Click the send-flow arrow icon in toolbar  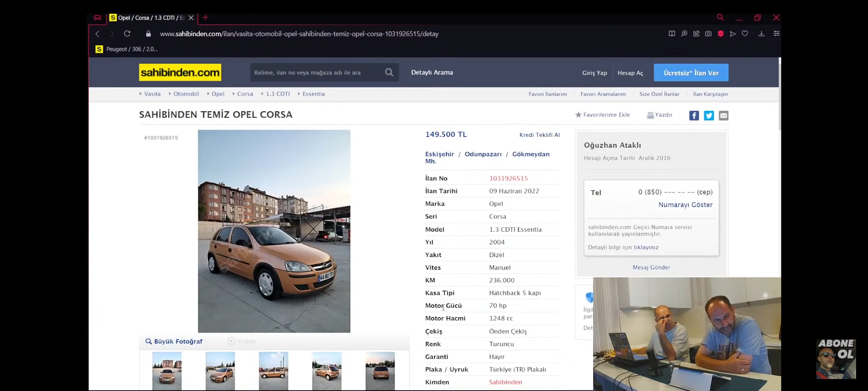pyautogui.click(x=733, y=34)
